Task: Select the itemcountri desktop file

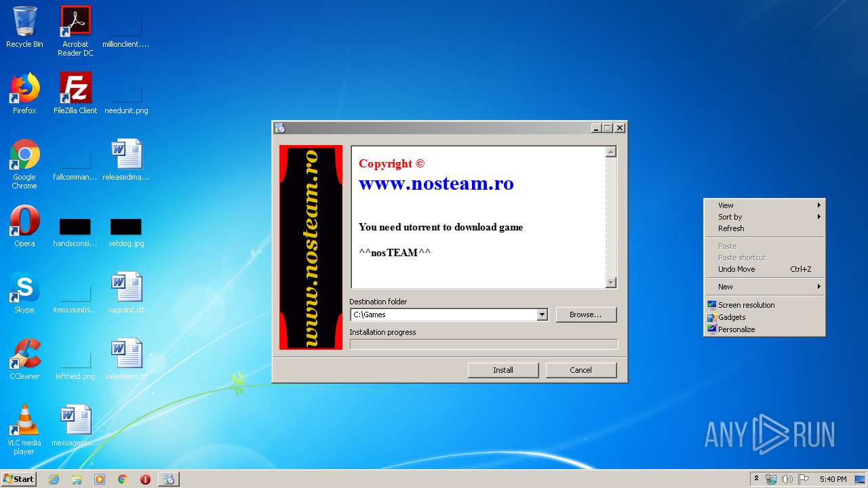Action: pyautogui.click(x=75, y=293)
